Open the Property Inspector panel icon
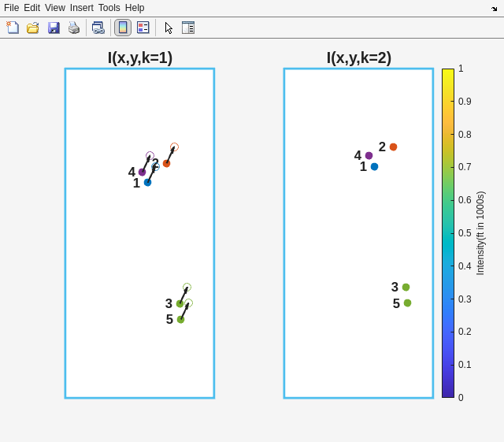Screen dimensions: 504x442 [188, 28]
